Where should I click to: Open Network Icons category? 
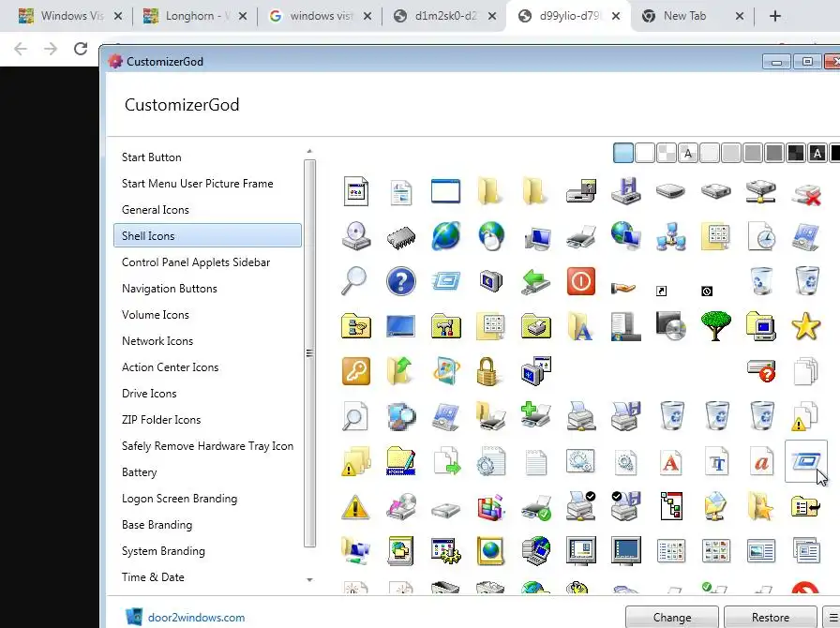[x=157, y=341]
